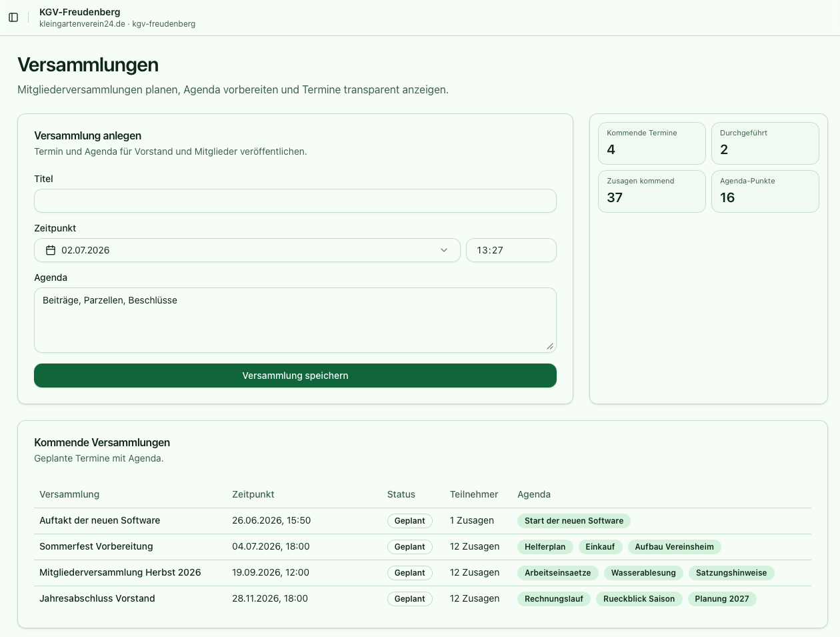Click Wasserablesung agenda tag
The height and width of the screenshot is (637, 840).
[x=643, y=573]
